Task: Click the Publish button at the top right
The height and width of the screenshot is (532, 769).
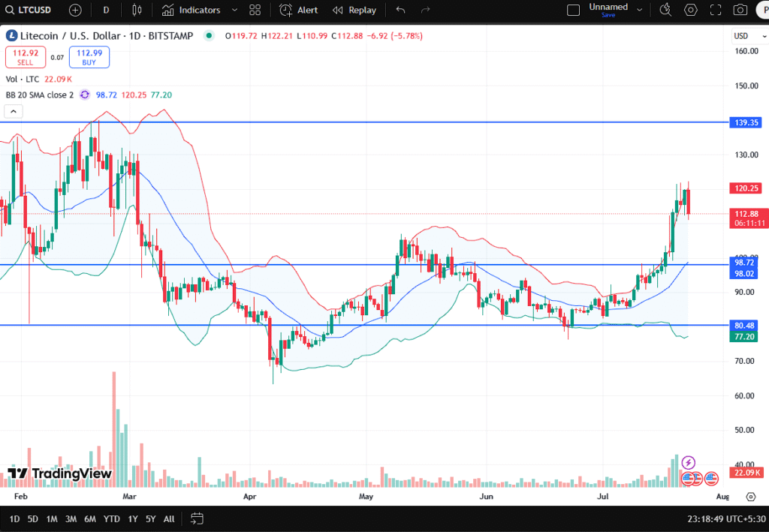Action: pyautogui.click(x=763, y=10)
